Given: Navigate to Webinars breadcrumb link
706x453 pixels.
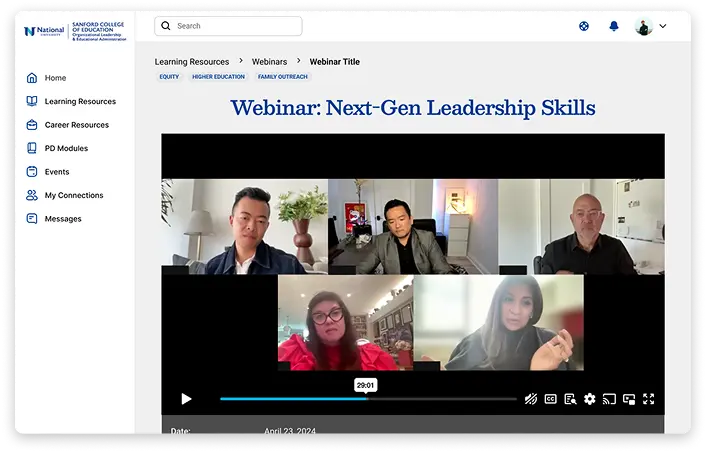Looking at the screenshot, I should click(269, 62).
